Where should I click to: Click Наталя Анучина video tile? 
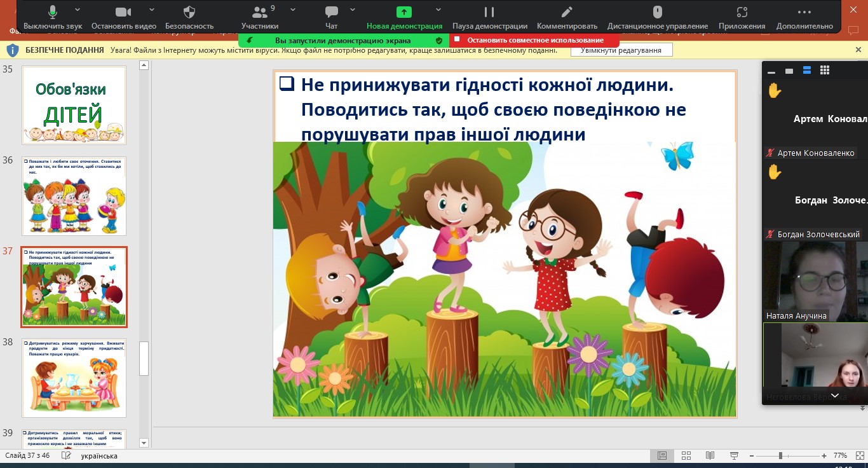[815, 281]
